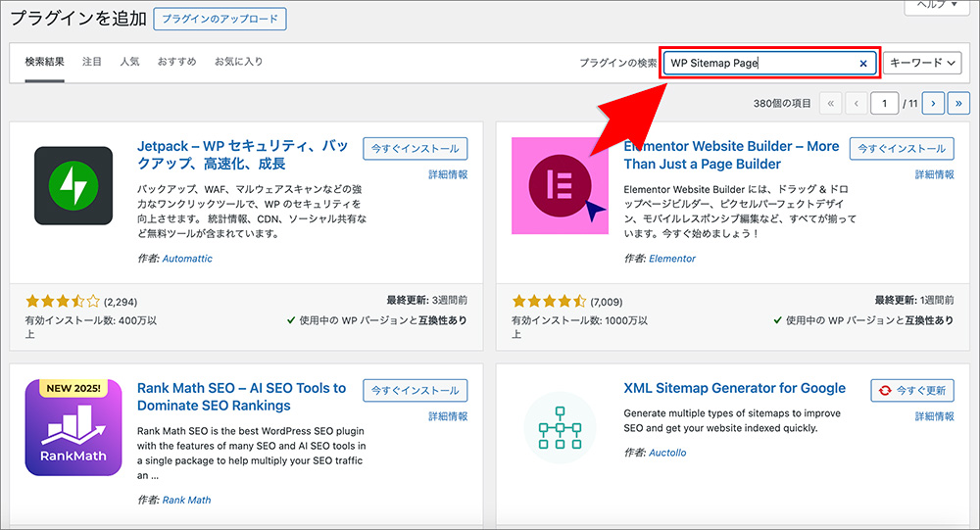
Task: Open Rank Math SEO 詳細情報 link
Action: click(x=448, y=416)
